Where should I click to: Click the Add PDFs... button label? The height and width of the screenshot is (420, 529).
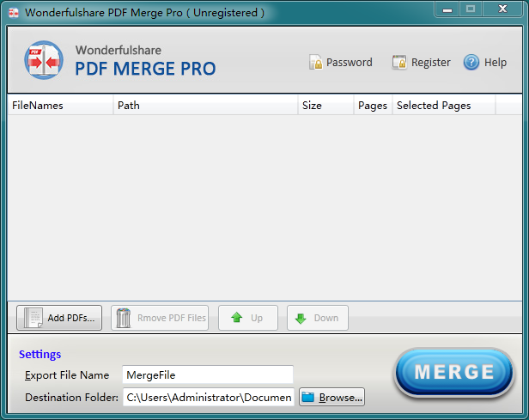click(71, 318)
